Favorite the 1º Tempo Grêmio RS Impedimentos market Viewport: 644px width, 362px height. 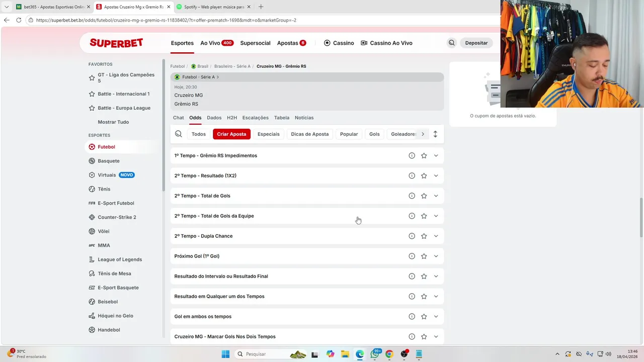coord(424,155)
